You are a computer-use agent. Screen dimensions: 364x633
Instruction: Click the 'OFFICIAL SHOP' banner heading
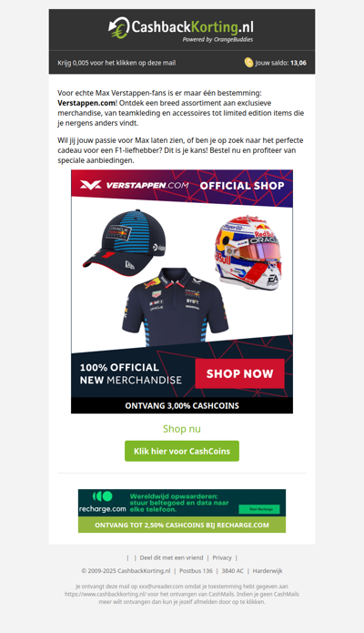point(242,186)
